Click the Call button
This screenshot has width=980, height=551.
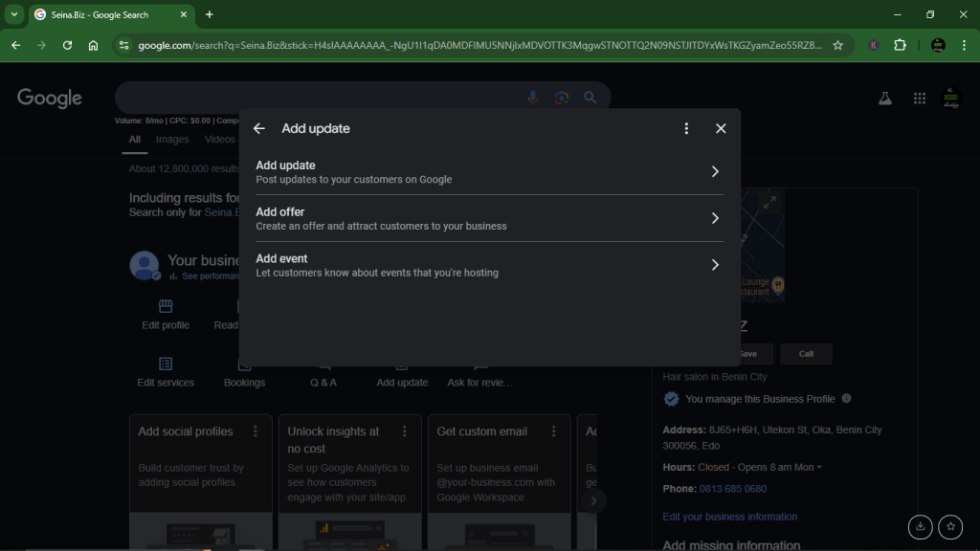806,353
